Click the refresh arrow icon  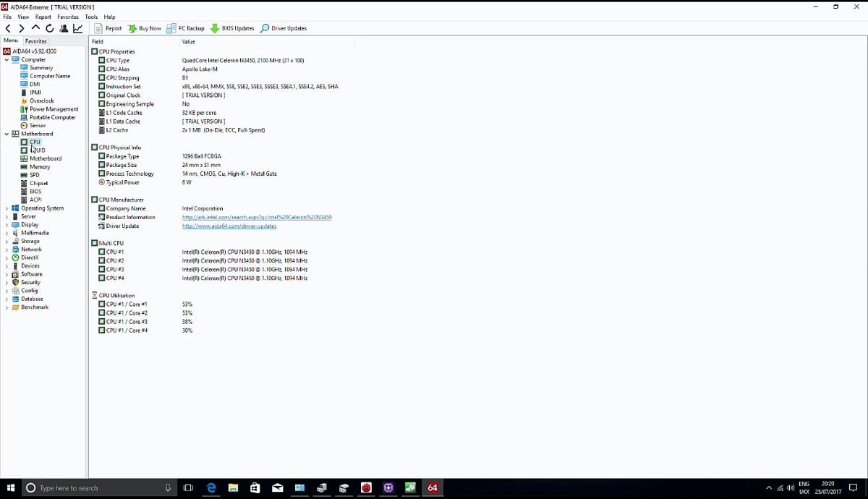49,28
